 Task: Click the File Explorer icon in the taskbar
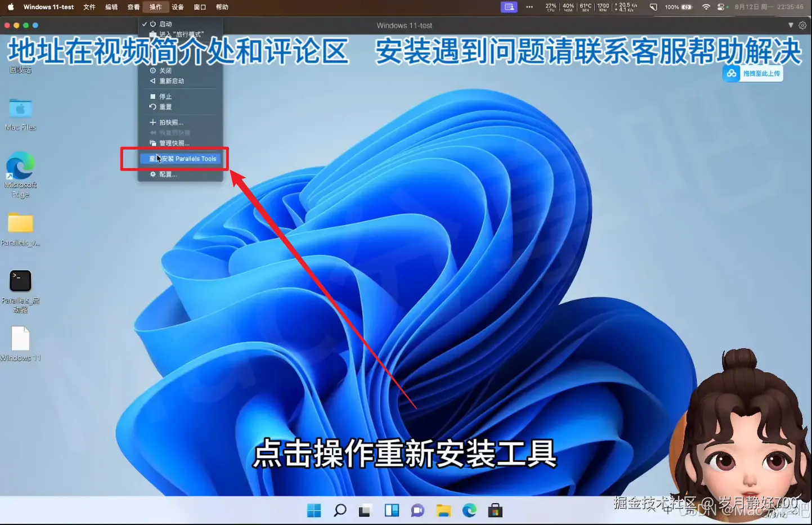point(443,510)
